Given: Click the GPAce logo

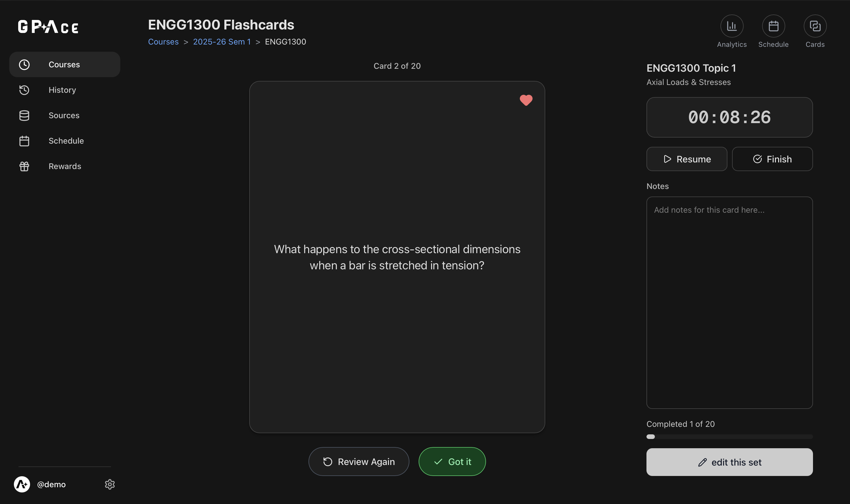Looking at the screenshot, I should tap(48, 27).
